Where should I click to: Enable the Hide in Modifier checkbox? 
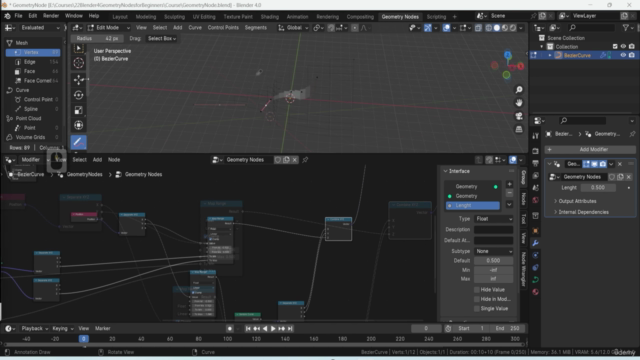pos(477,299)
